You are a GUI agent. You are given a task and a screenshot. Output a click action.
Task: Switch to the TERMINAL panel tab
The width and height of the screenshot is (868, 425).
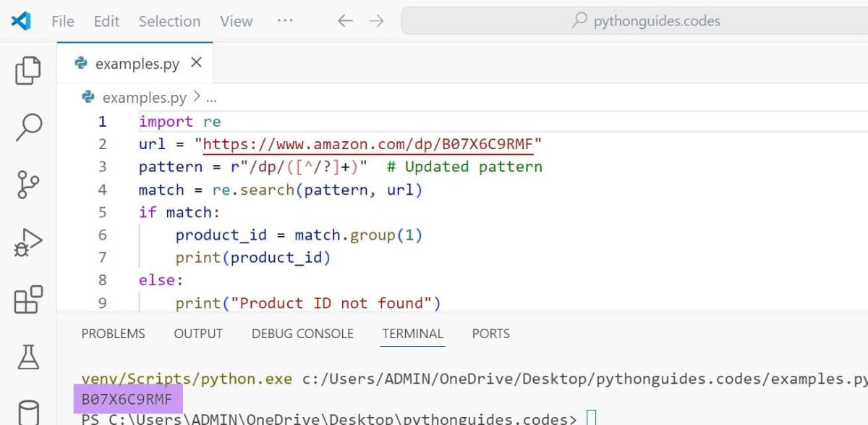pyautogui.click(x=412, y=334)
